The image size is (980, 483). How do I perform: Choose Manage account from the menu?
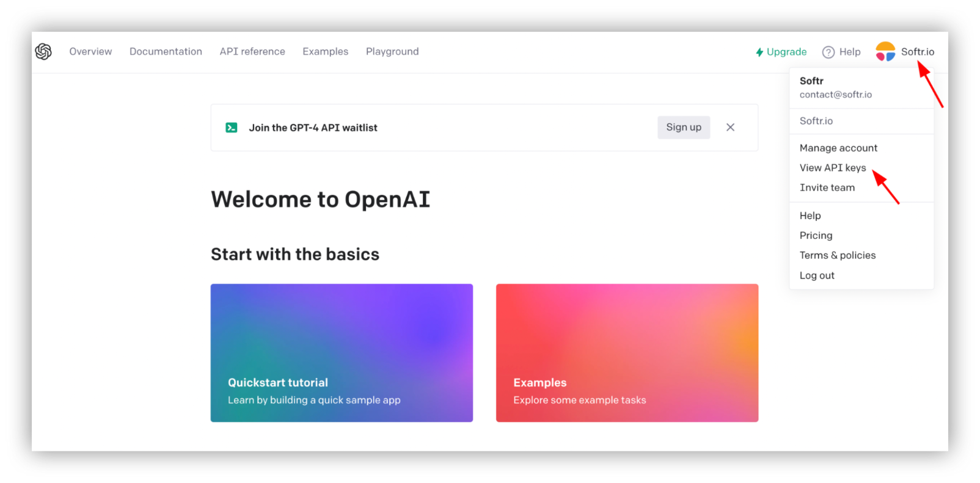[x=838, y=148]
